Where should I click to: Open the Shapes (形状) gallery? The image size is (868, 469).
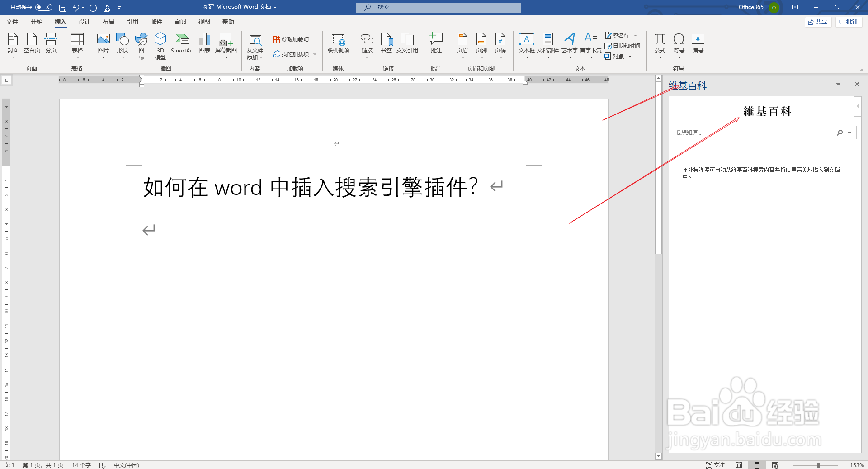tap(123, 45)
